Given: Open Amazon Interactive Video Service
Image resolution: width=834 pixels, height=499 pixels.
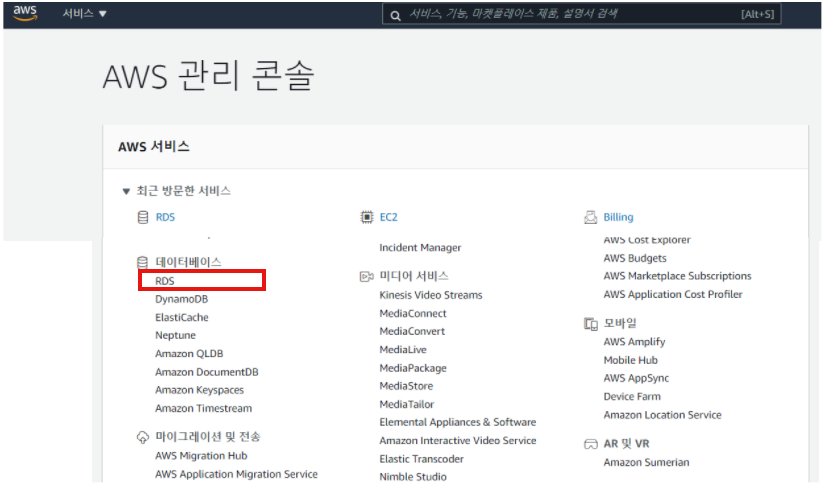Looking at the screenshot, I should pyautogui.click(x=457, y=440).
